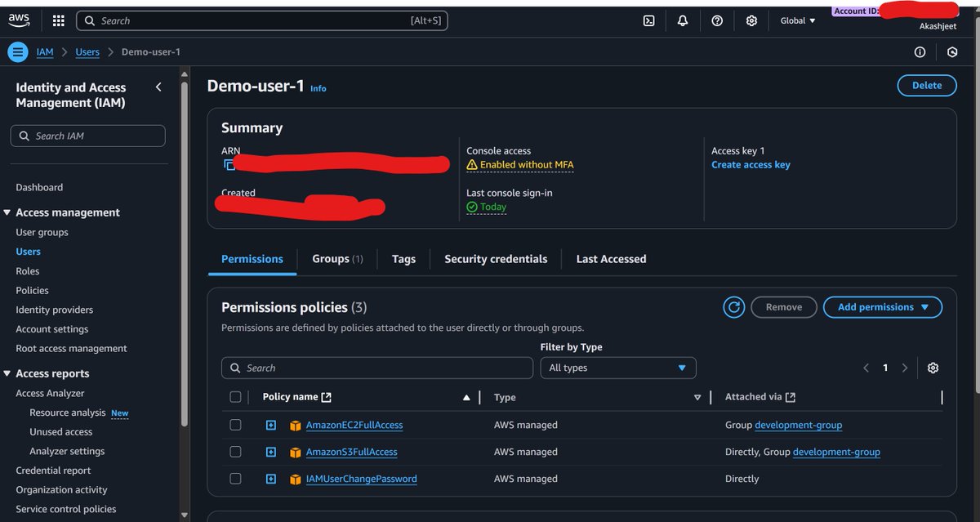Collapse the Access reports section
Screen dimensions: 980x522
tap(7, 373)
